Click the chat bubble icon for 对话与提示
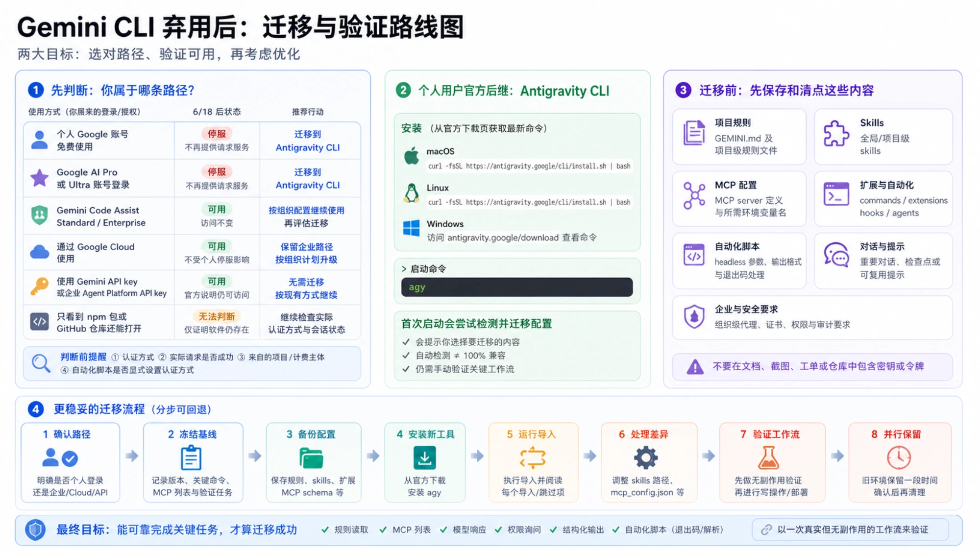 tap(836, 255)
